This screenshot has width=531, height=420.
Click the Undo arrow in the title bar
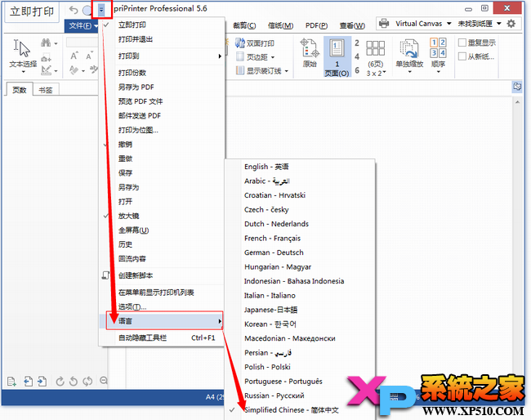[74, 10]
